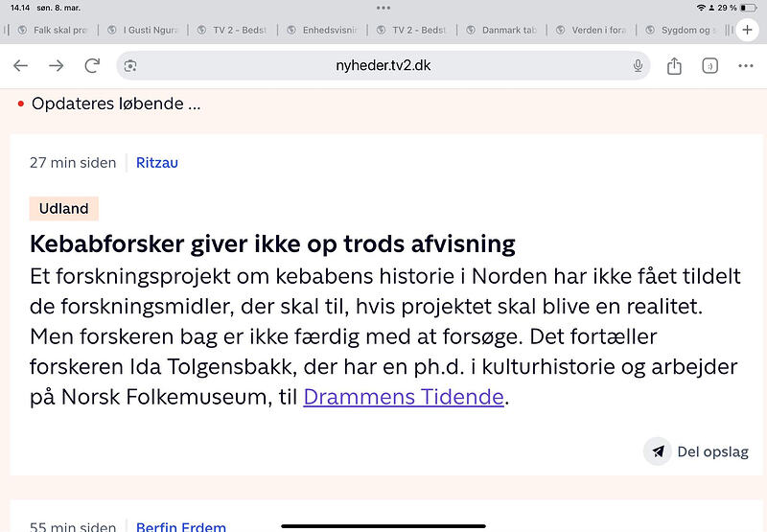767x532 pixels.
Task: Open the browser three-dot menu
Action: [x=746, y=65]
